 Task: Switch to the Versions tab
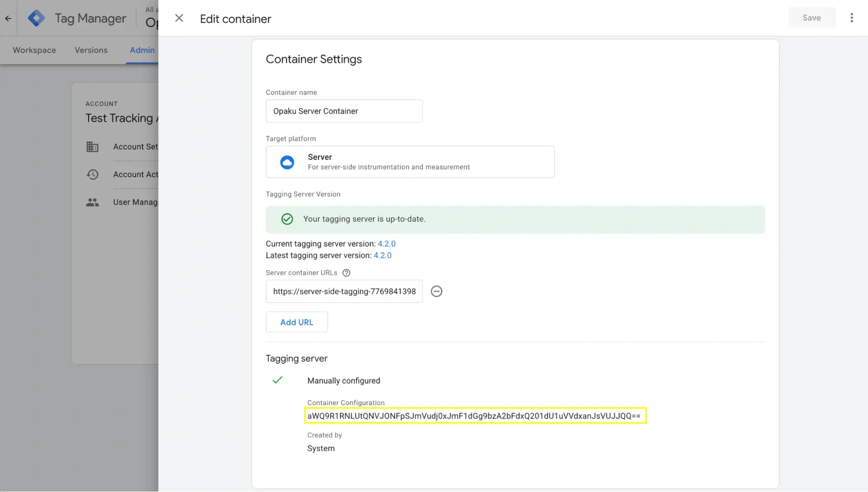click(91, 50)
